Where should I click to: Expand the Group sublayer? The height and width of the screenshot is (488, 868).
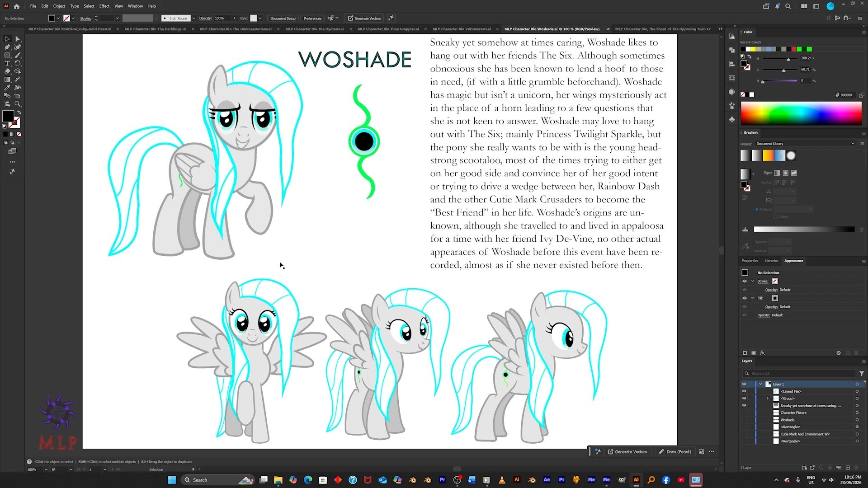pyautogui.click(x=768, y=399)
